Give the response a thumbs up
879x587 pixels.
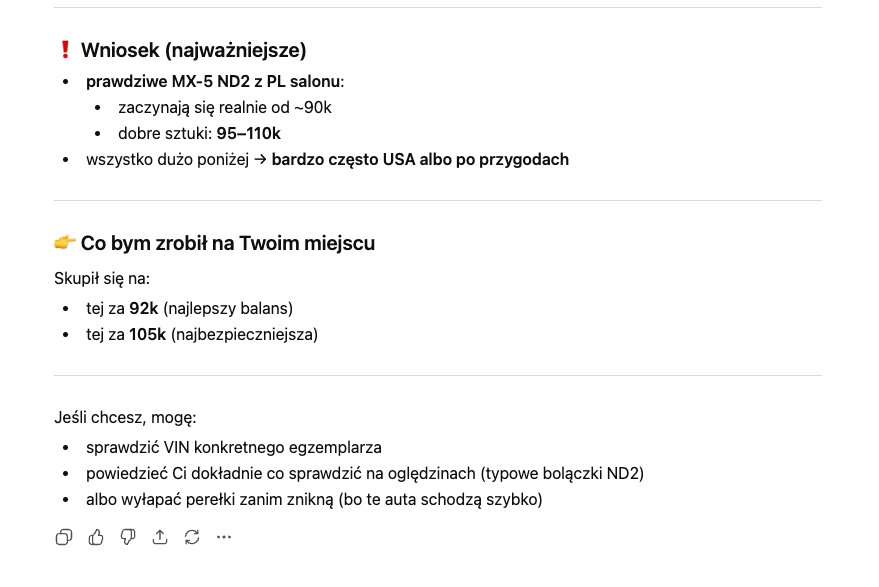96,537
